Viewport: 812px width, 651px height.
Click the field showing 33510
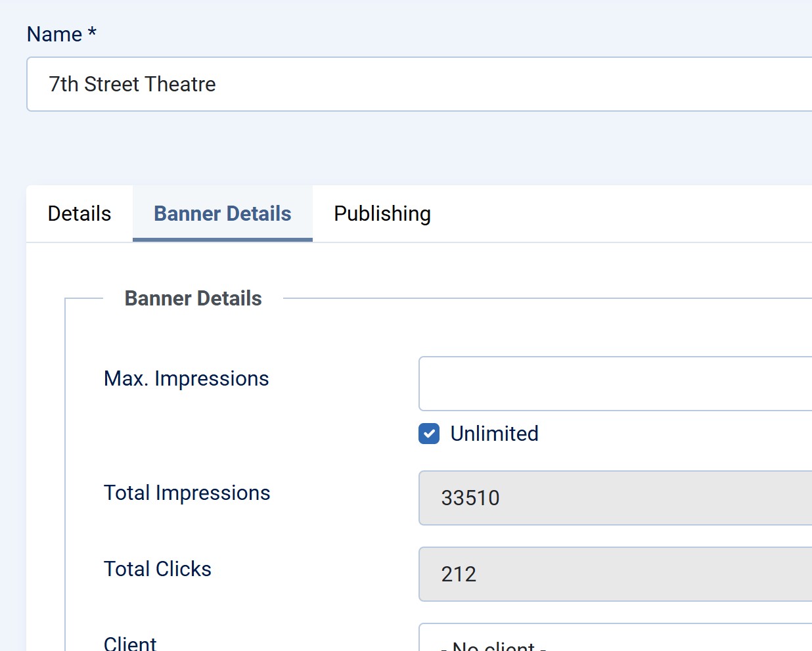click(615, 498)
